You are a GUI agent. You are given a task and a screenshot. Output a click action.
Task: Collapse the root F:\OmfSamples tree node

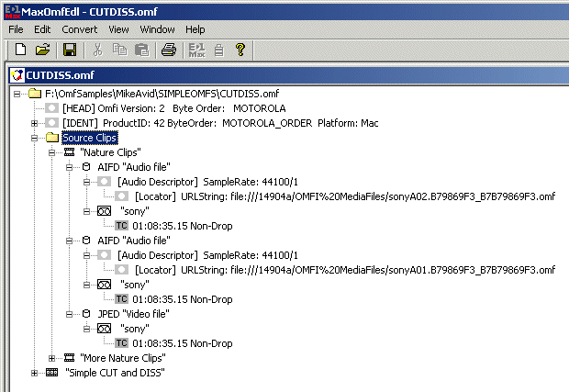click(x=17, y=94)
